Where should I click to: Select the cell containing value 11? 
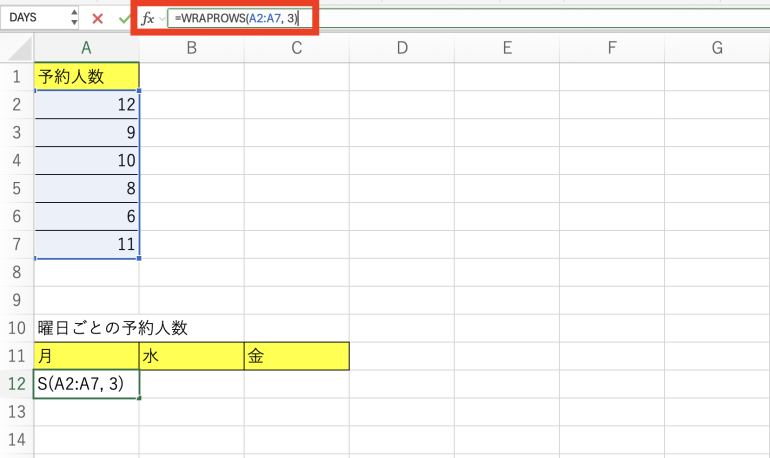(86, 243)
